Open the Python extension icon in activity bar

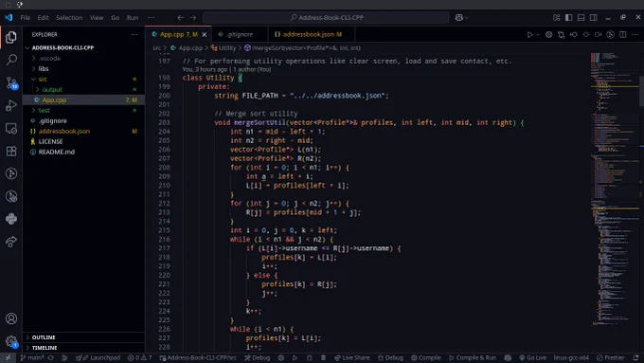pos(11,219)
